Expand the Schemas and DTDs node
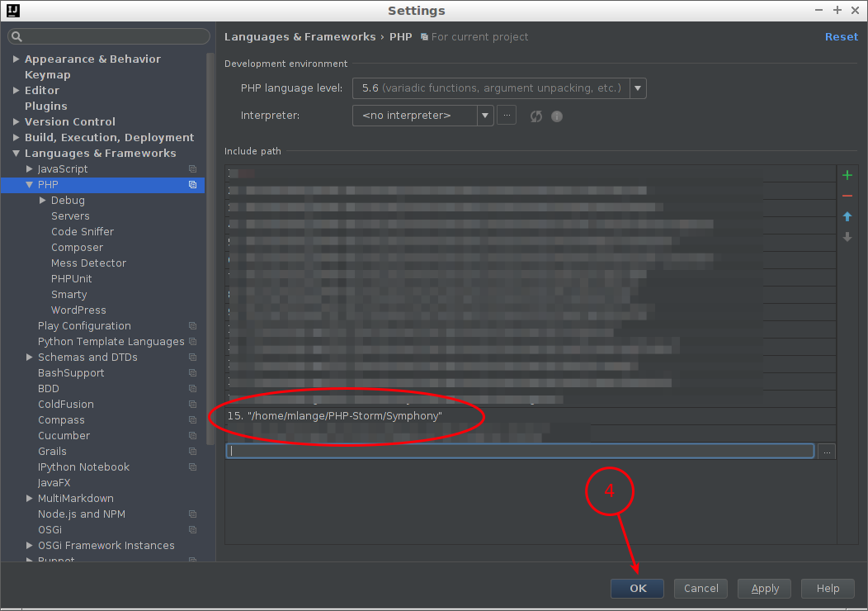This screenshot has width=868, height=611. pos(30,358)
